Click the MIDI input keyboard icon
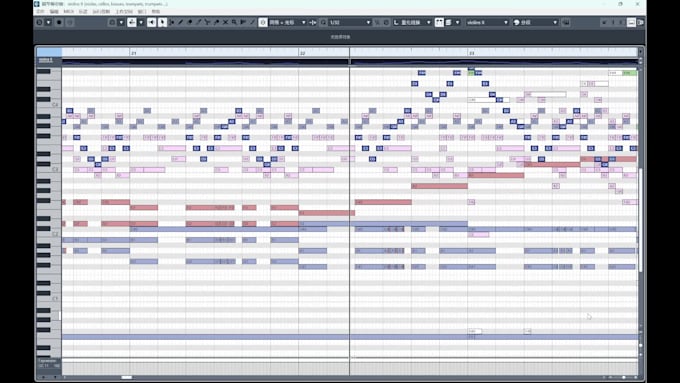680x383 pixels. [x=566, y=22]
